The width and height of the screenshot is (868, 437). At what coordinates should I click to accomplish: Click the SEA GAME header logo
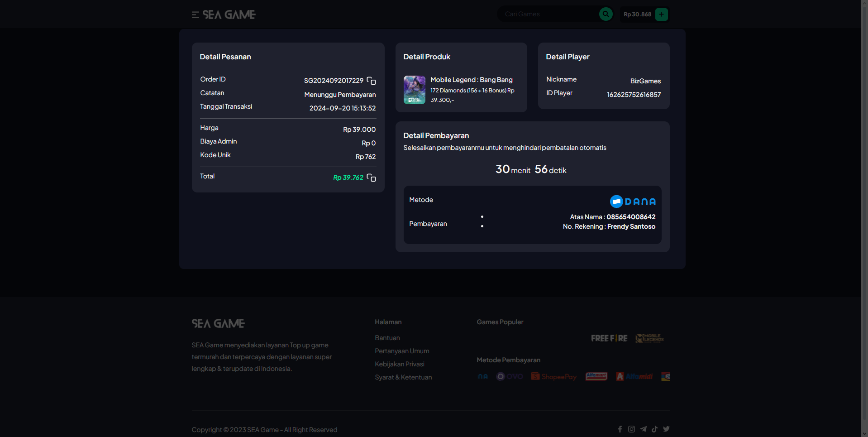pyautogui.click(x=229, y=15)
